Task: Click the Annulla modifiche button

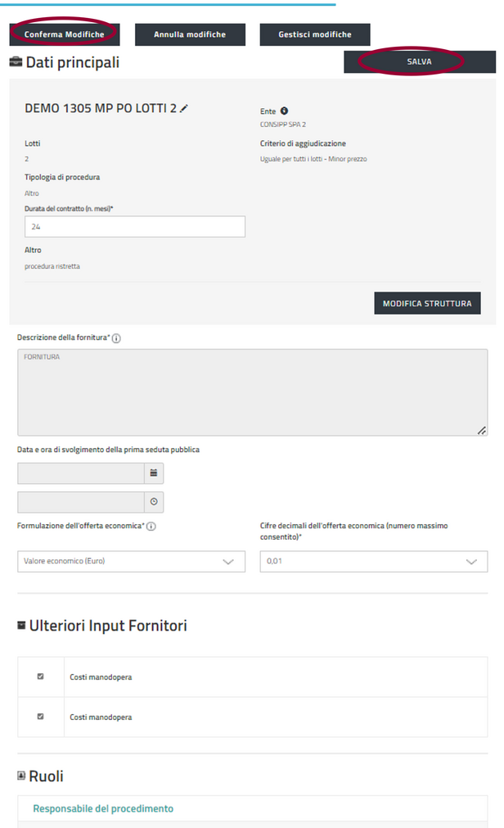Action: [190, 34]
